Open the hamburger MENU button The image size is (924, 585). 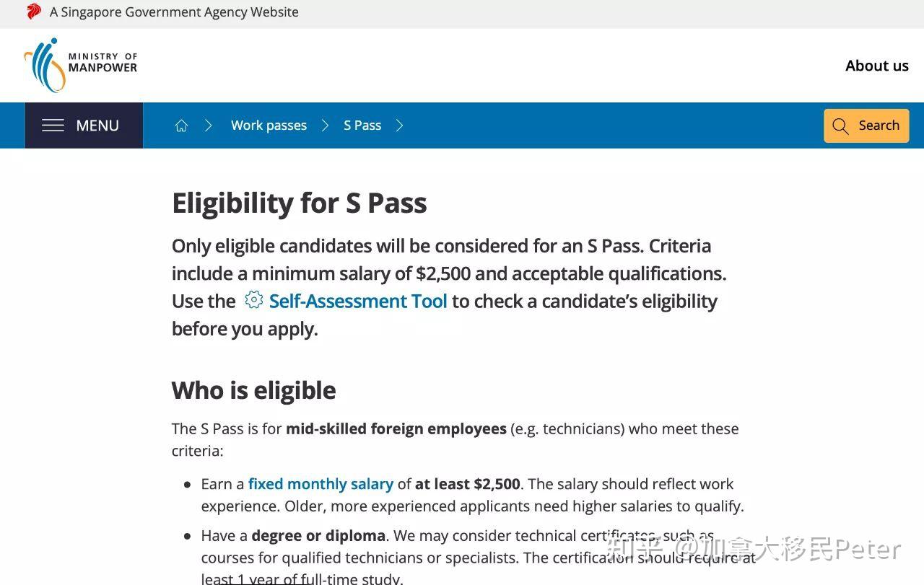84,126
